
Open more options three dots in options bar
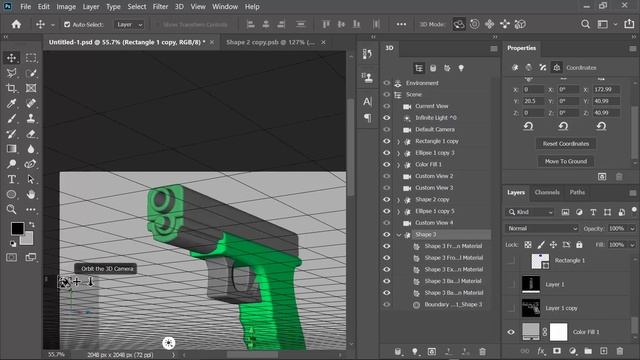[401, 24]
